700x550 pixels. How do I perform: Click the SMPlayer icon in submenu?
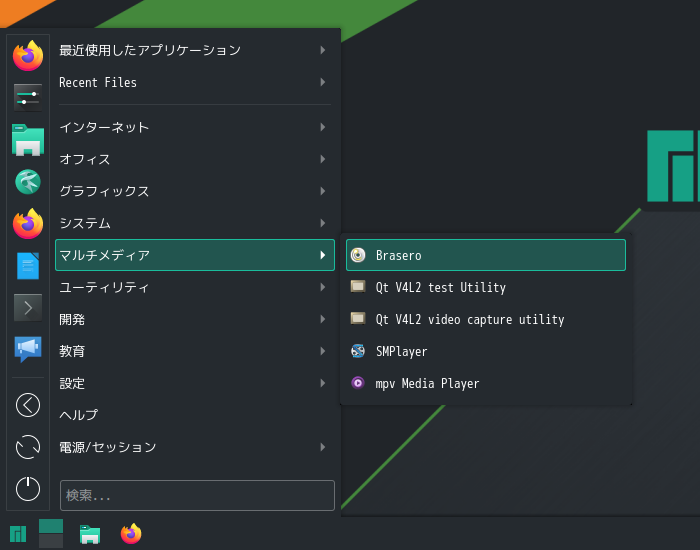[x=358, y=351]
